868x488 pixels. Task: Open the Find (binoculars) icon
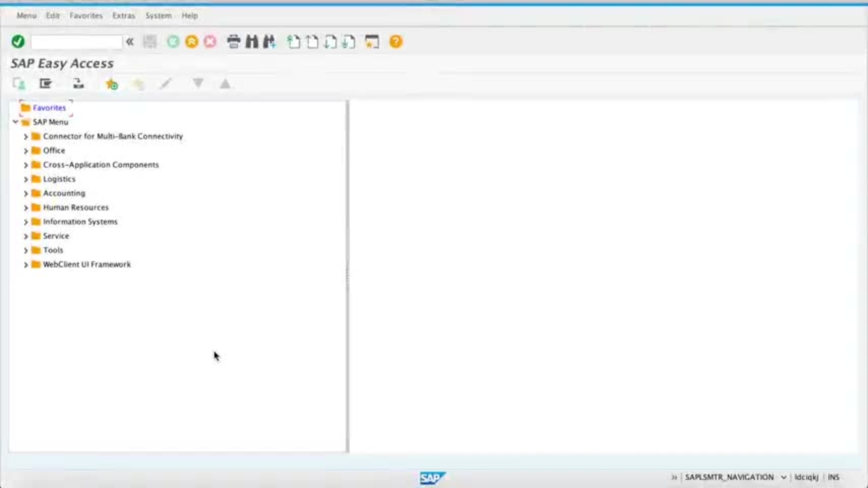pos(251,42)
